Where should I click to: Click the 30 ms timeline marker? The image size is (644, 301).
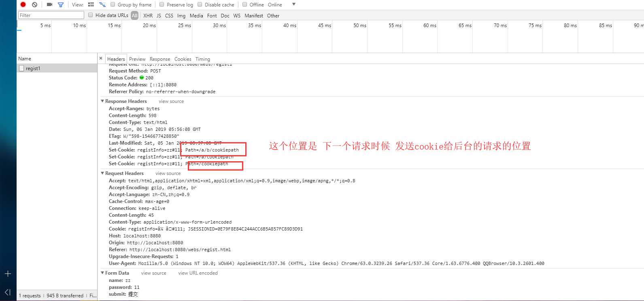point(219,26)
